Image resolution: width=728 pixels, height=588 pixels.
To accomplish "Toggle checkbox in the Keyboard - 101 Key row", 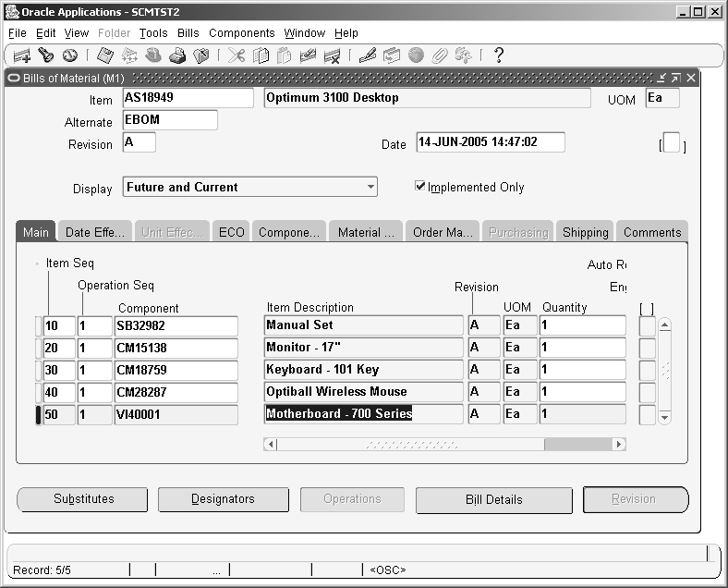I will coord(648,370).
